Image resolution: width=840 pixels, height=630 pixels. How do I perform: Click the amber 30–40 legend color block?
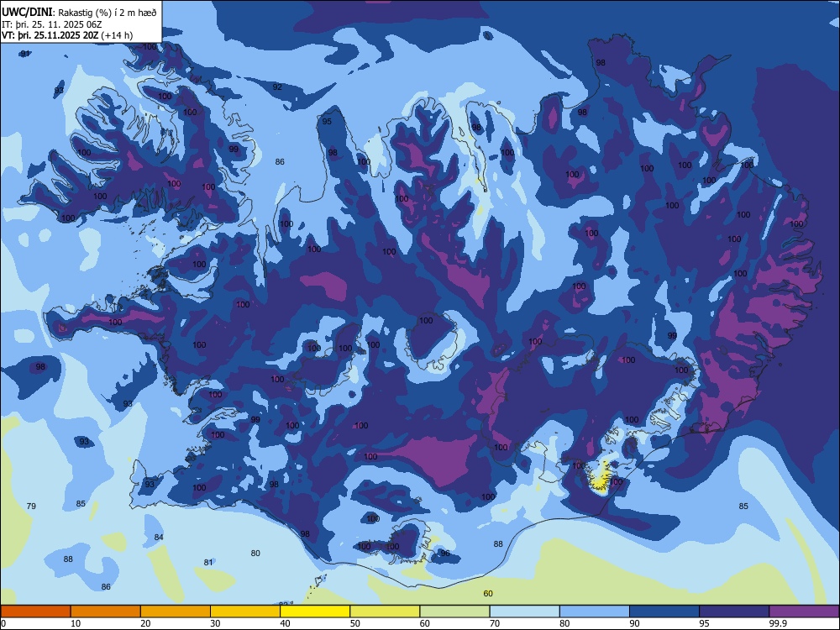click(245, 612)
